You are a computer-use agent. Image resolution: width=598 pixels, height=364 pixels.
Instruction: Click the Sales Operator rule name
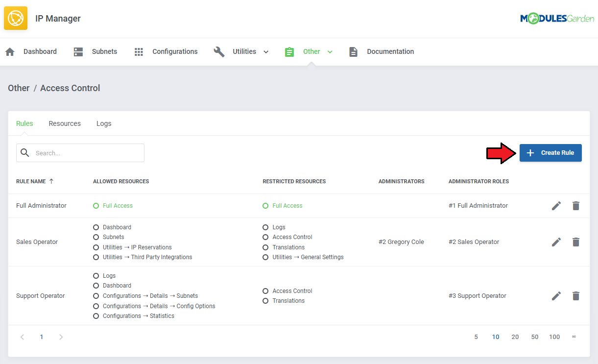click(37, 242)
